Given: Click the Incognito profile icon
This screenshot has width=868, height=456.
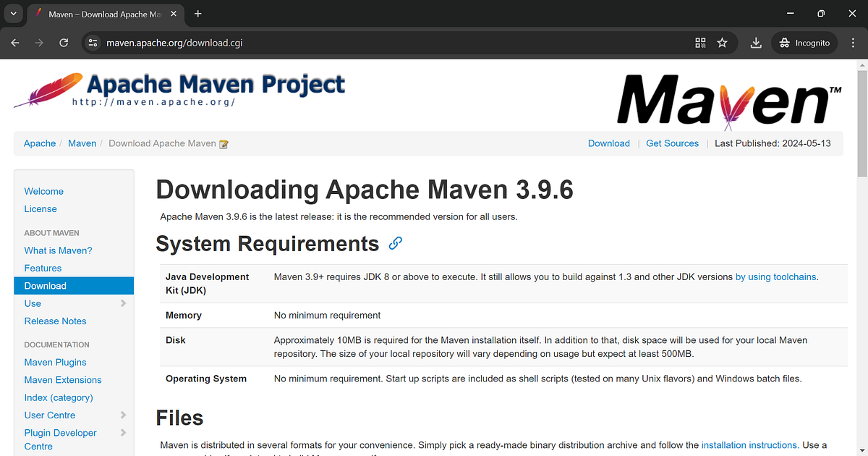Looking at the screenshot, I should 804,43.
